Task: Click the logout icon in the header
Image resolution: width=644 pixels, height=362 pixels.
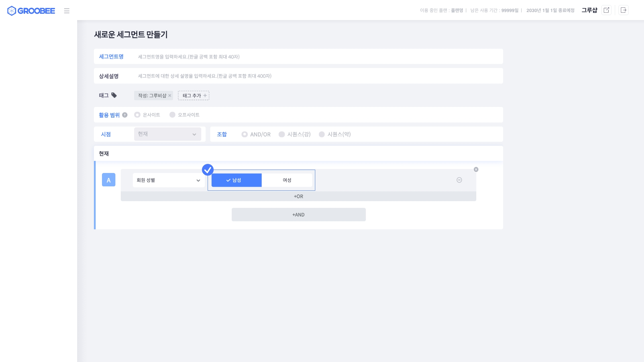Action: pyautogui.click(x=624, y=10)
